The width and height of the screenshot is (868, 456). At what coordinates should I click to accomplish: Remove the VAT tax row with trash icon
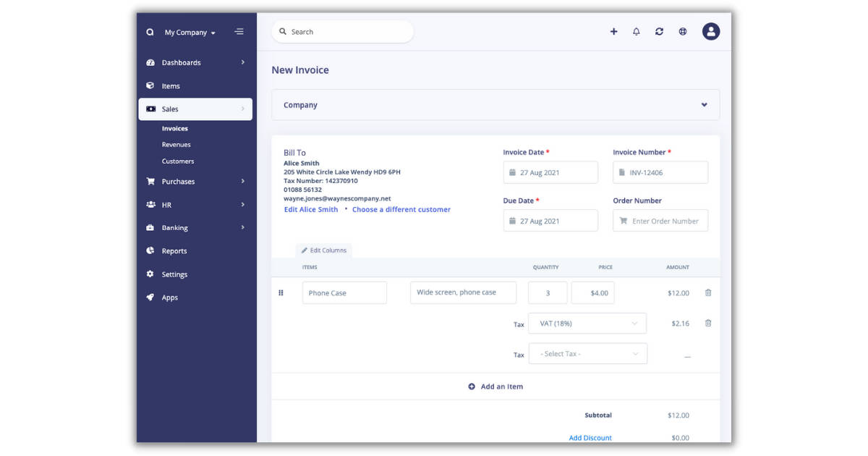click(708, 324)
